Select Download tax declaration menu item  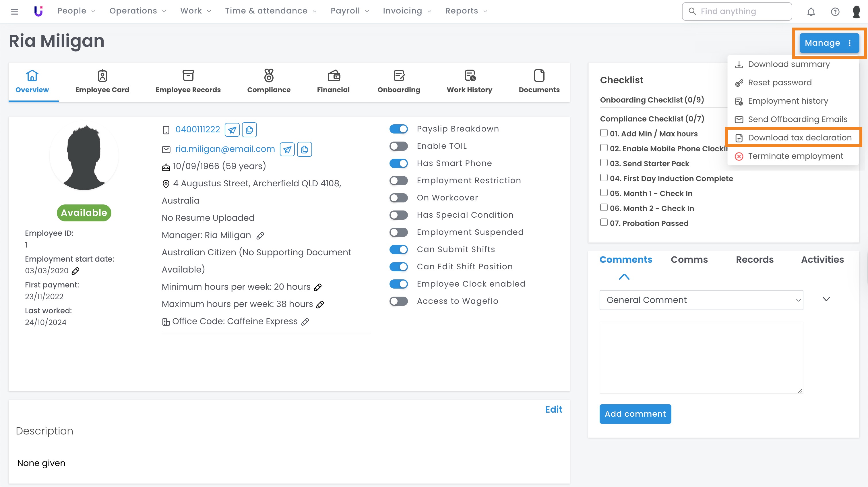[799, 138]
